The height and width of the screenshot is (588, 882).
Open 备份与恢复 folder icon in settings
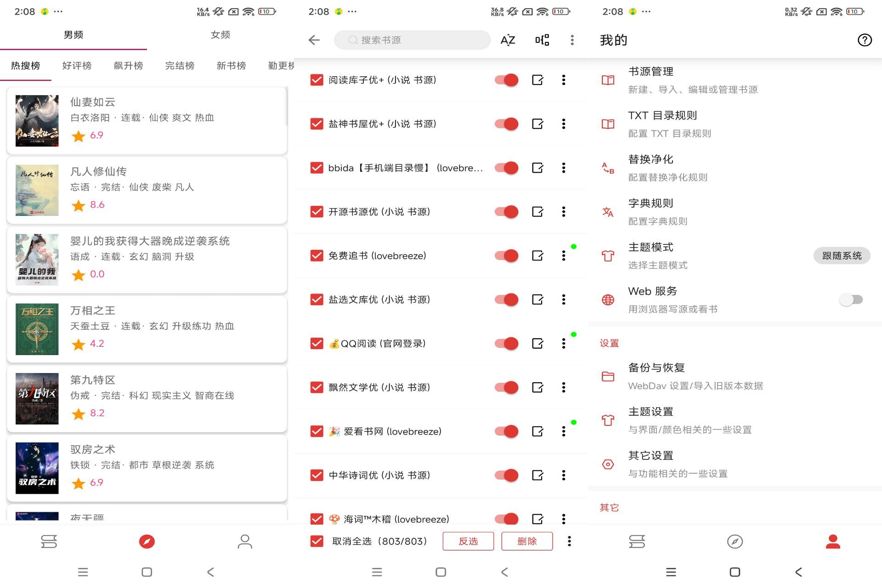pos(608,376)
